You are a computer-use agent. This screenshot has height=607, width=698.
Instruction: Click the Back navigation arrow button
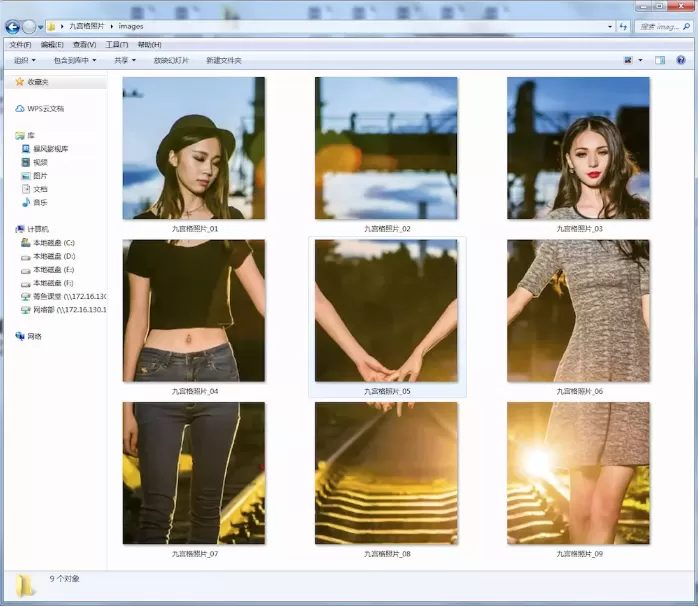pos(12,27)
